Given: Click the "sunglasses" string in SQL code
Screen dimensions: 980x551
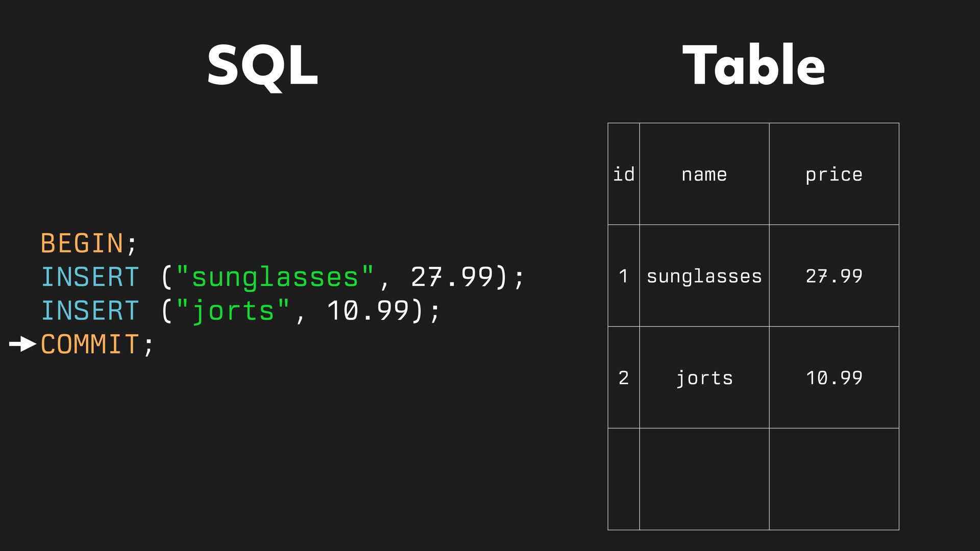Looking at the screenshot, I should (x=275, y=278).
